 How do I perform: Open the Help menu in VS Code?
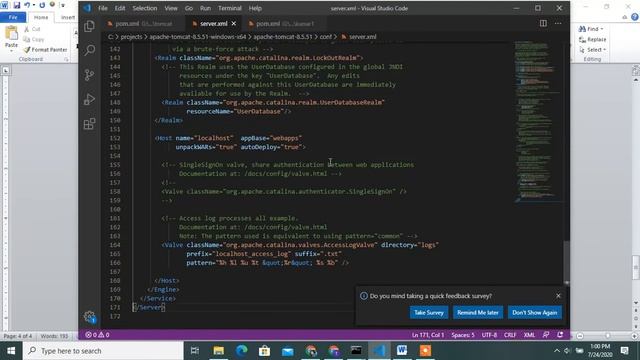[x=255, y=8]
